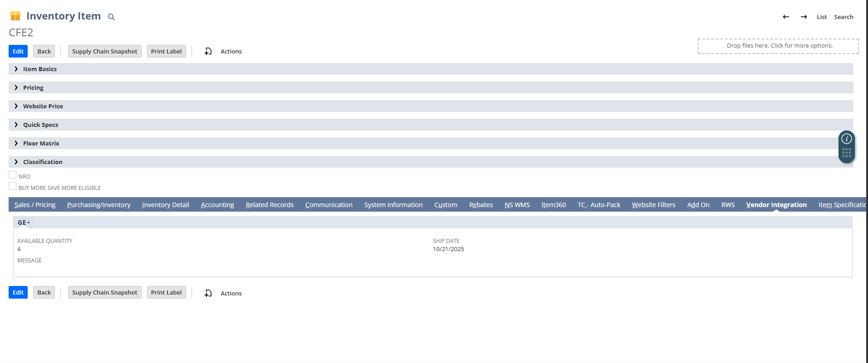Click the Inventory Item box icon
Viewport: 868px width, 363px height.
pos(15,16)
